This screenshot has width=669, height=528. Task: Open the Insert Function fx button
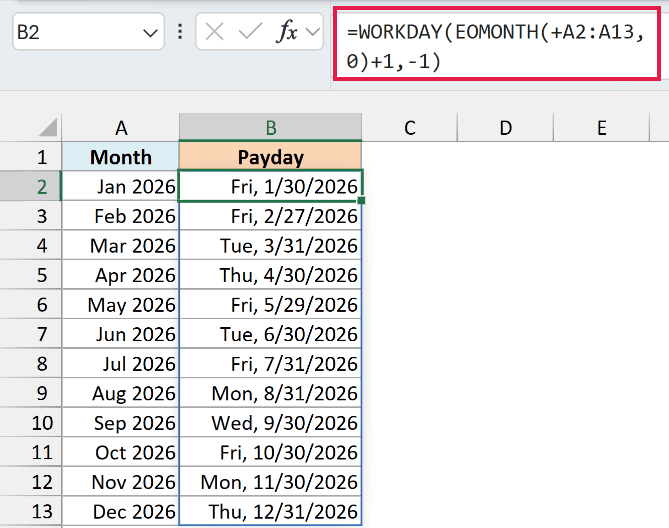(287, 32)
